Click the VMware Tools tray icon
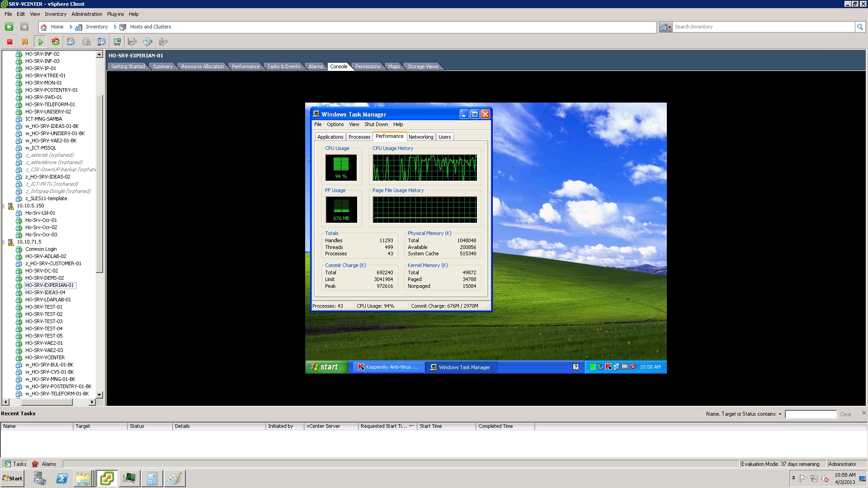 625,367
